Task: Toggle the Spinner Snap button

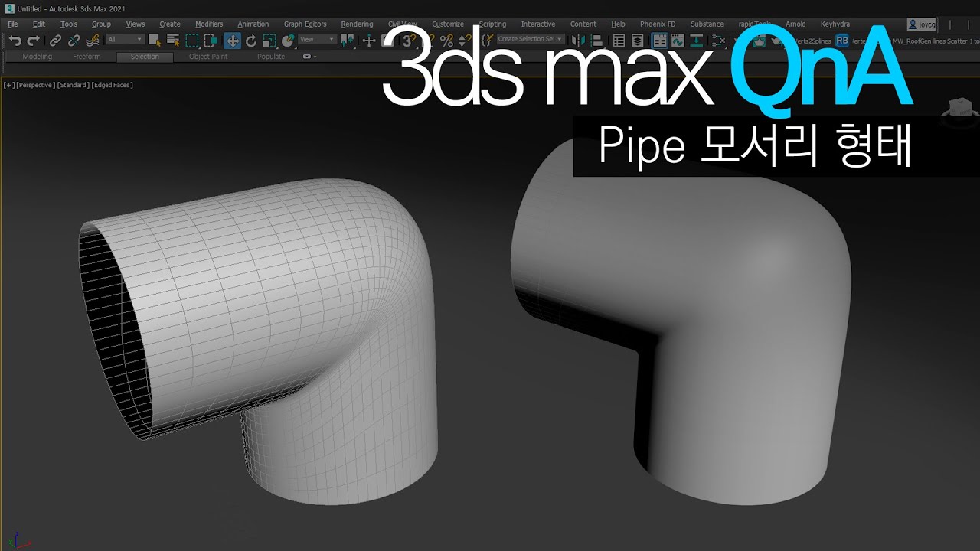Action: pyautogui.click(x=465, y=41)
